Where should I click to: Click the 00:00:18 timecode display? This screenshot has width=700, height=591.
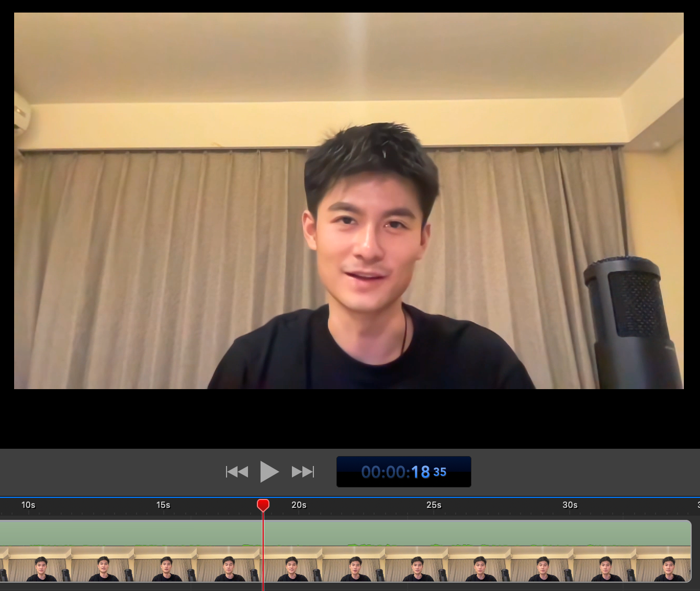[404, 472]
